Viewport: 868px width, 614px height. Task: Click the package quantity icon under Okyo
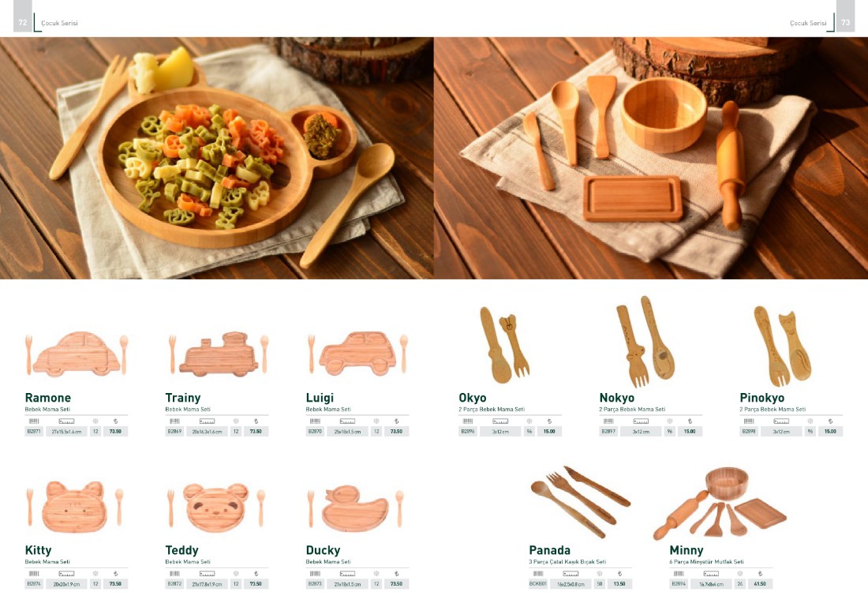pos(529,421)
